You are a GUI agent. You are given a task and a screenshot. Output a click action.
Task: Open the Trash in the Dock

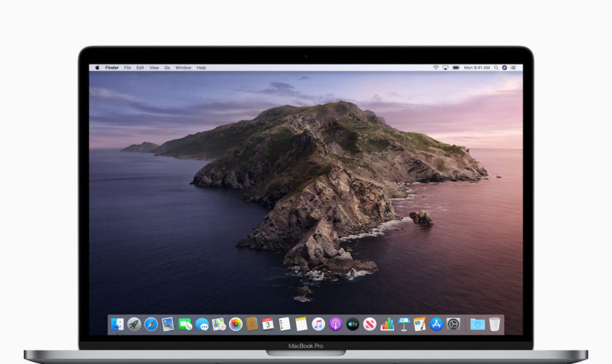pyautogui.click(x=495, y=324)
